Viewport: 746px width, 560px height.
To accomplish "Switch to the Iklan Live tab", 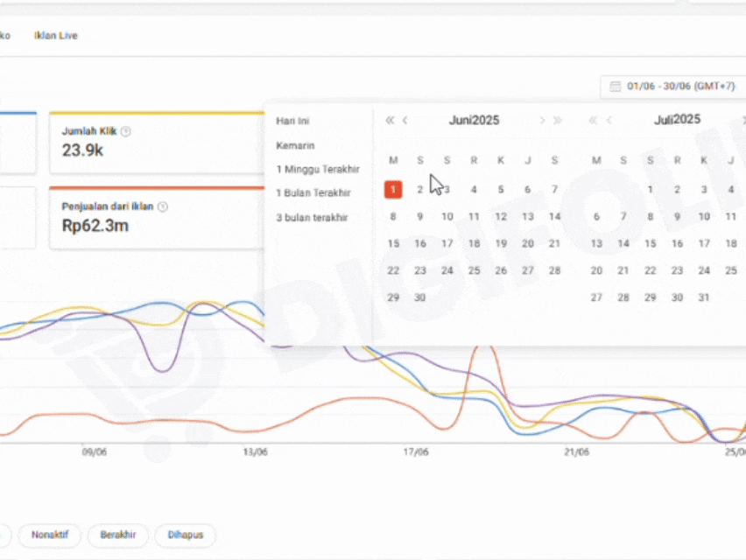I will click(x=56, y=36).
